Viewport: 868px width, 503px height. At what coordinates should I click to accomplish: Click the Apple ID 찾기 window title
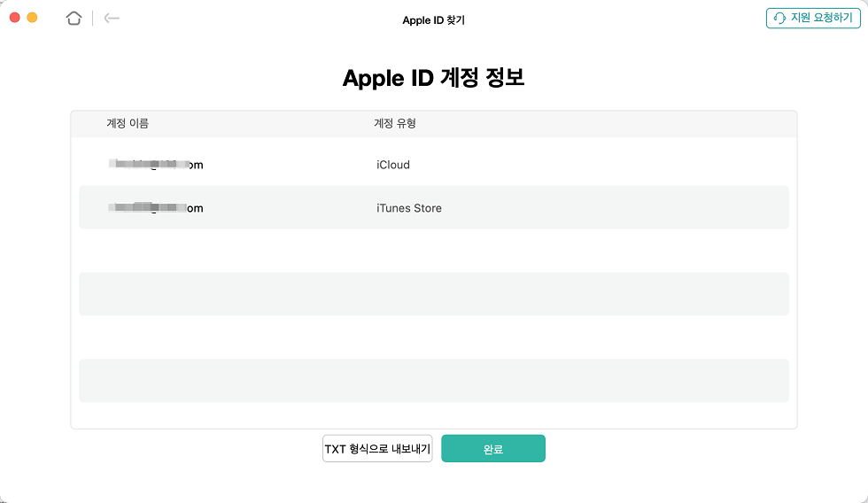433,19
